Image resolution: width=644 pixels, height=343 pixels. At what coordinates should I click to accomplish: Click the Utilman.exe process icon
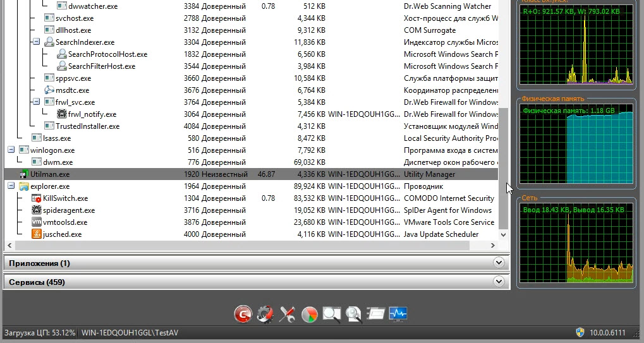click(x=24, y=174)
